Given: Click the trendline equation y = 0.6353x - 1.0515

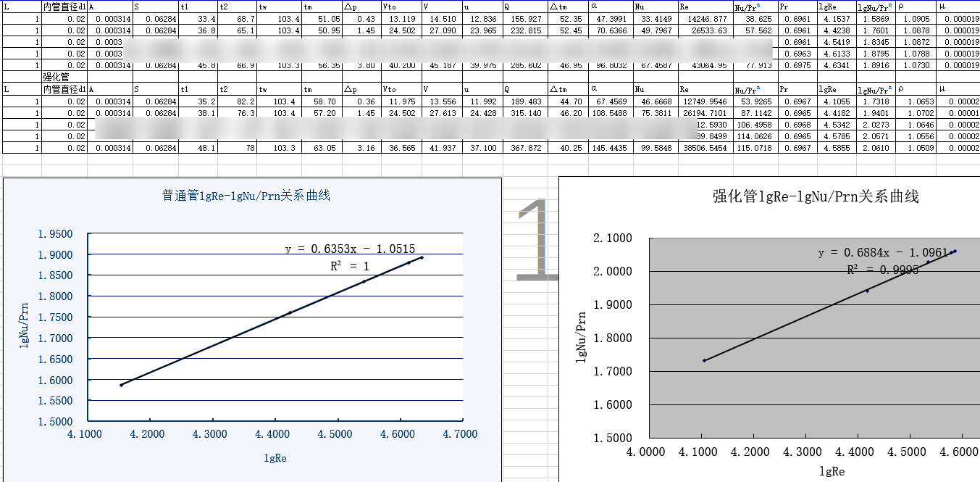Looking at the screenshot, I should click(350, 249).
